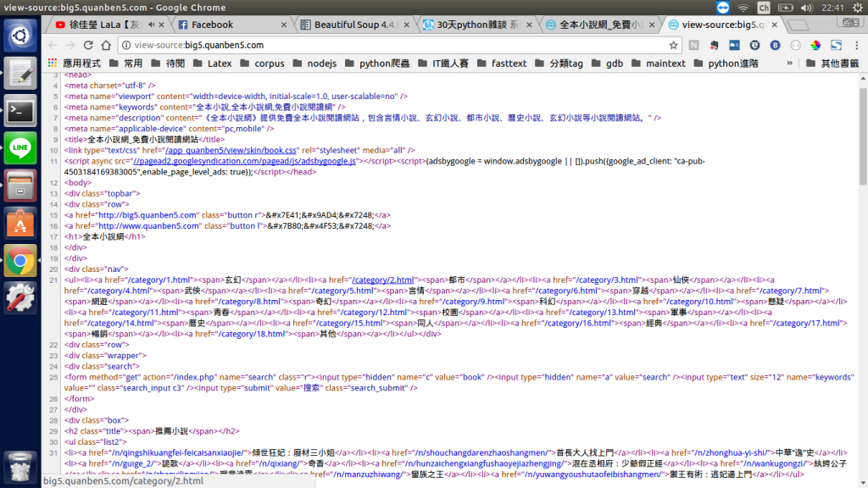Open the battery status indicator

(786, 8)
